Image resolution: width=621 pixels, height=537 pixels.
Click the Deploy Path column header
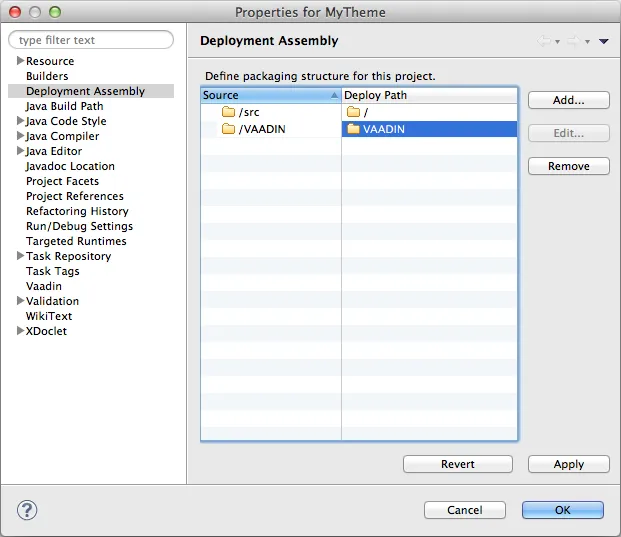coord(429,95)
